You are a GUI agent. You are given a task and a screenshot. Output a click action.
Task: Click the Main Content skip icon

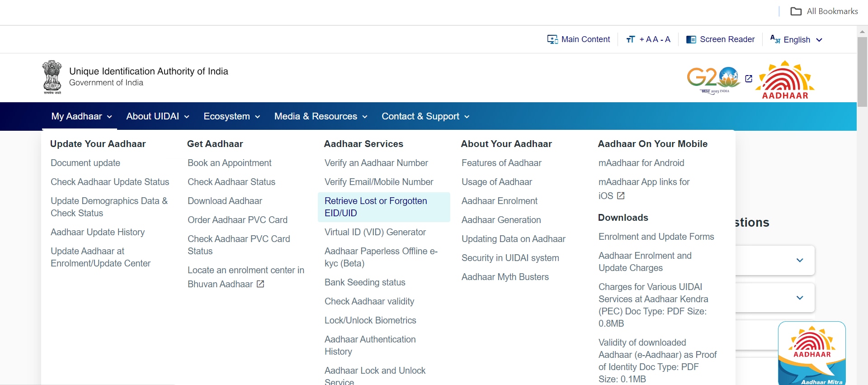(x=552, y=39)
